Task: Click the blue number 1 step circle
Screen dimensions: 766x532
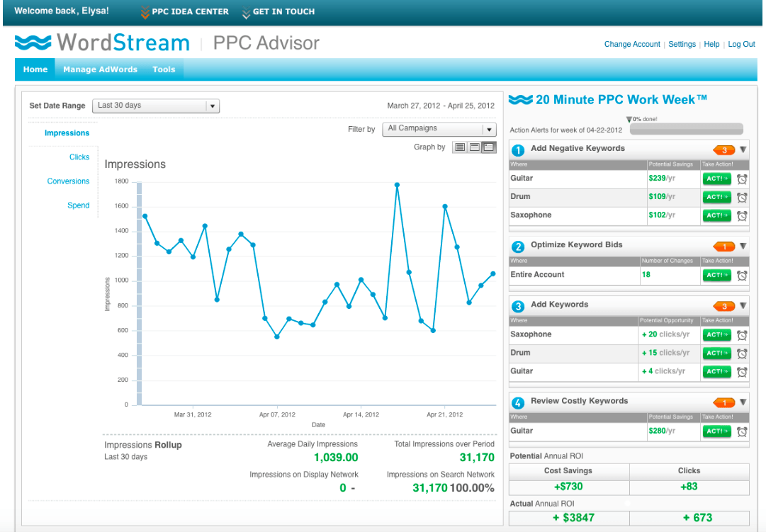Action: click(x=518, y=150)
